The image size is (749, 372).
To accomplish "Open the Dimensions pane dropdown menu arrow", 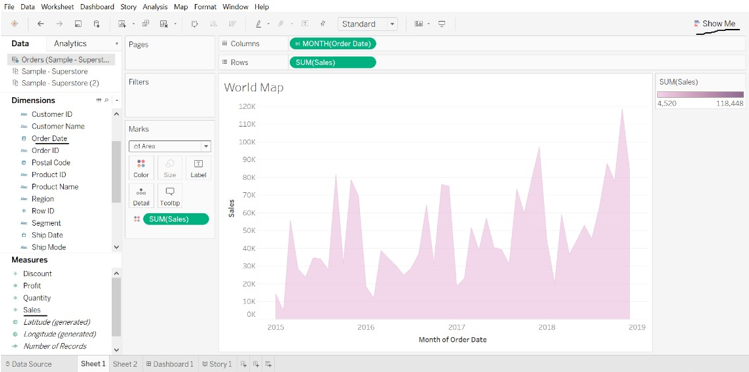I will tap(117, 100).
